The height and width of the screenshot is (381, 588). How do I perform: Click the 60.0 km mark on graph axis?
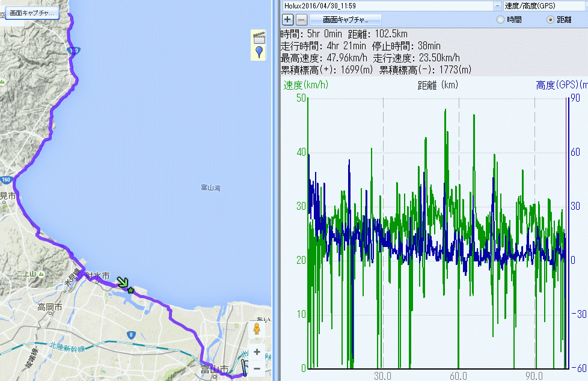[459, 374]
